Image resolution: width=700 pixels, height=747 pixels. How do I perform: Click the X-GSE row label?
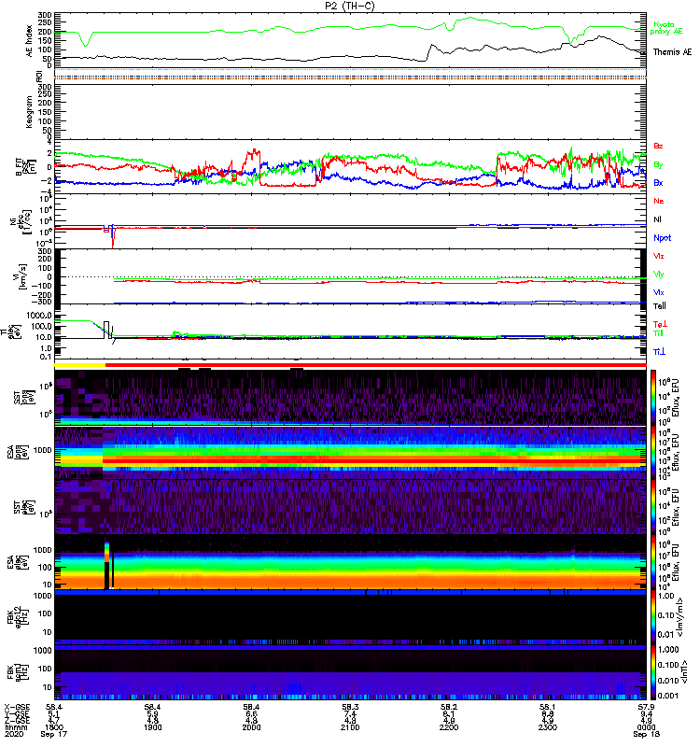16,707
